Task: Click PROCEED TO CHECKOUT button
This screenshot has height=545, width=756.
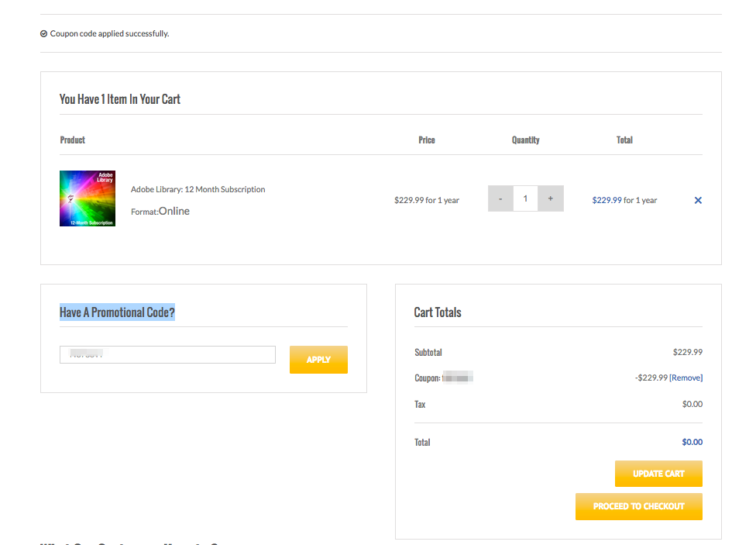Action: (639, 506)
